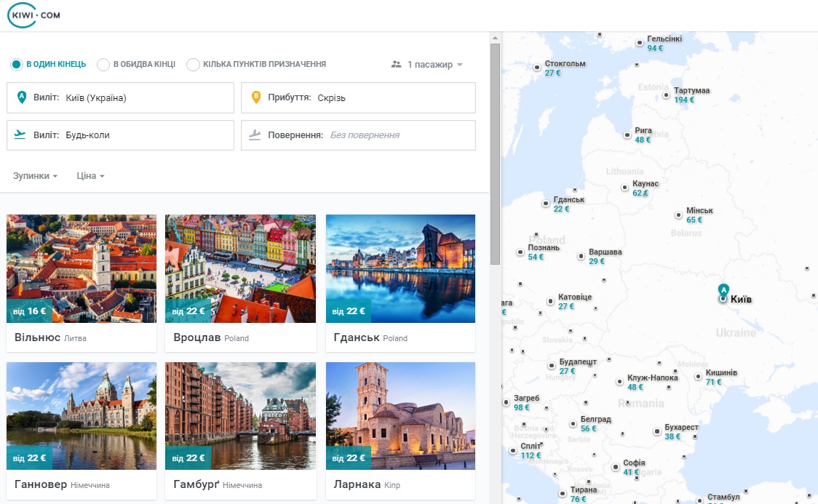This screenshot has width=818, height=504.
Task: Open the Гданськ destination photo card
Action: (401, 268)
